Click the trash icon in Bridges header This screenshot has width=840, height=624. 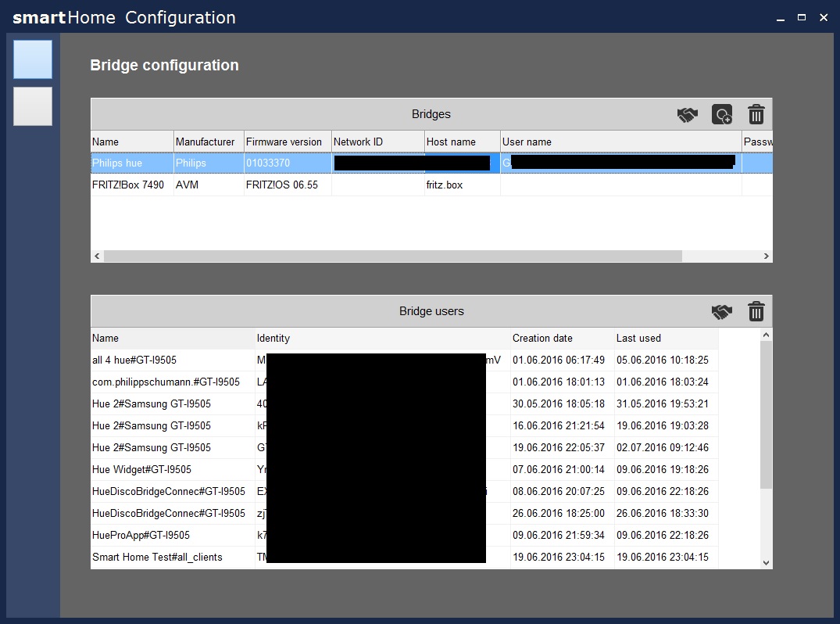(x=756, y=115)
